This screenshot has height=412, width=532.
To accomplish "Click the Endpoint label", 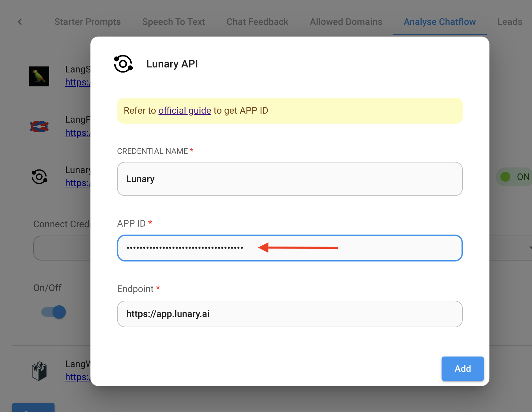I will coord(135,289).
